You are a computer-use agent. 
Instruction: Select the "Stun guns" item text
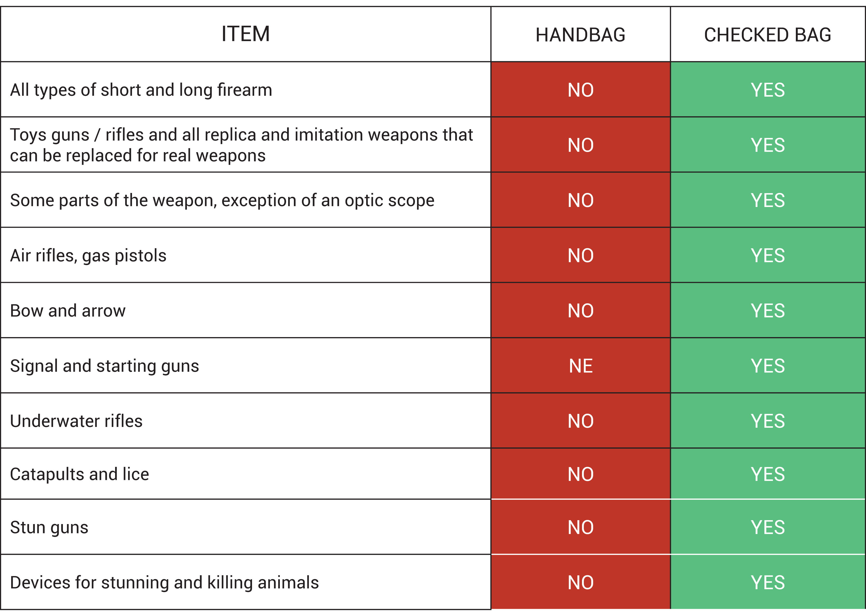click(49, 527)
